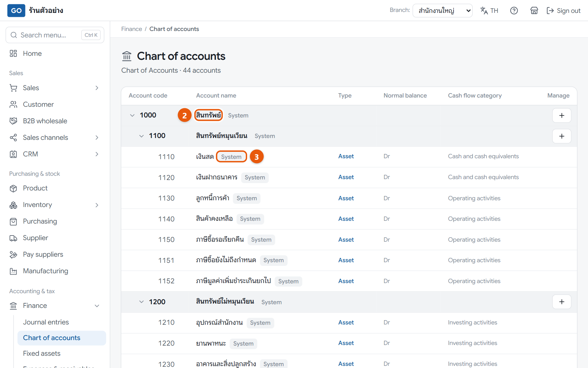588x368 pixels.
Task: Click Investing activities for account 1220
Action: [473, 343]
